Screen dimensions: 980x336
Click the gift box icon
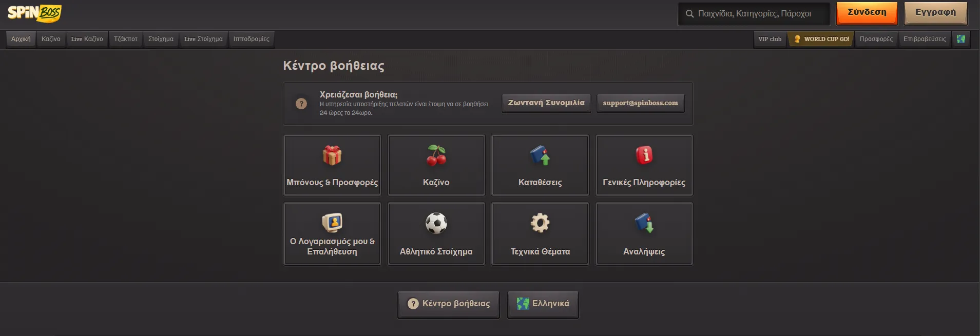click(332, 155)
